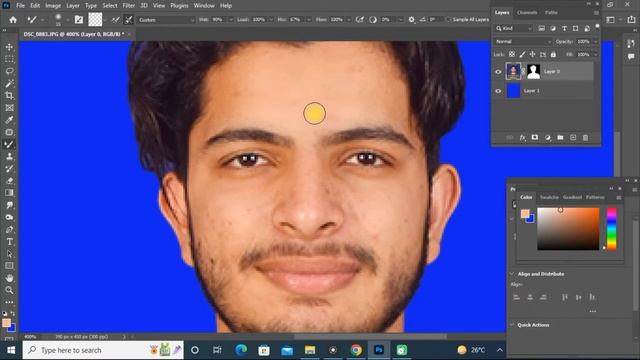The width and height of the screenshot is (640, 360).
Task: Select the Horizontal Type tool
Action: 9,242
